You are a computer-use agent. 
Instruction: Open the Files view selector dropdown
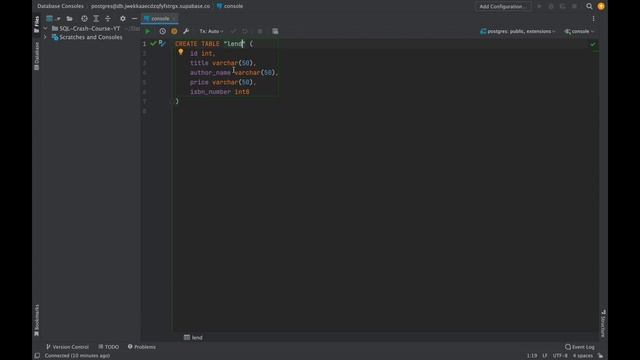coord(53,18)
